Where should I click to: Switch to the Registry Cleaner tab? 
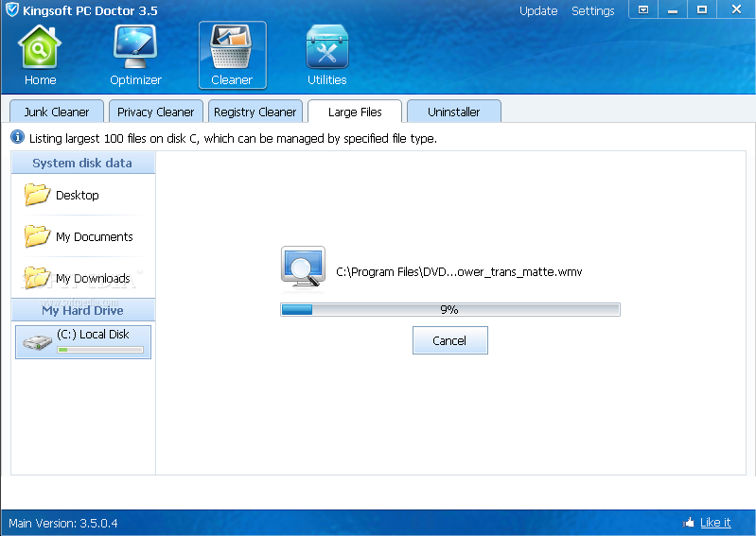tap(255, 112)
